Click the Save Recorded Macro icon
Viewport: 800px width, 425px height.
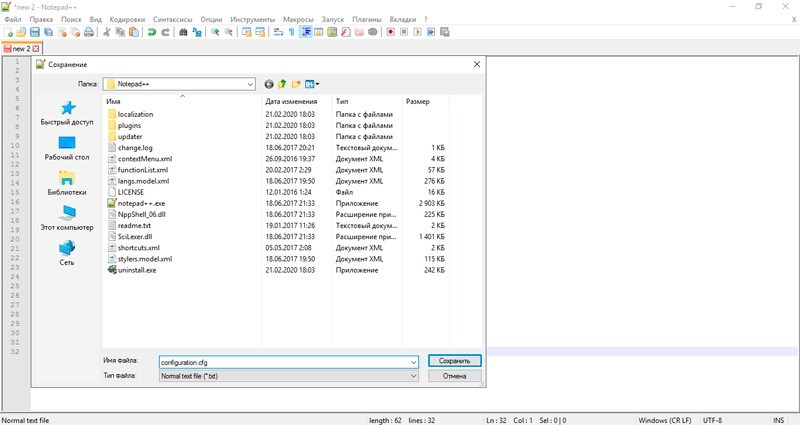pyautogui.click(x=444, y=32)
